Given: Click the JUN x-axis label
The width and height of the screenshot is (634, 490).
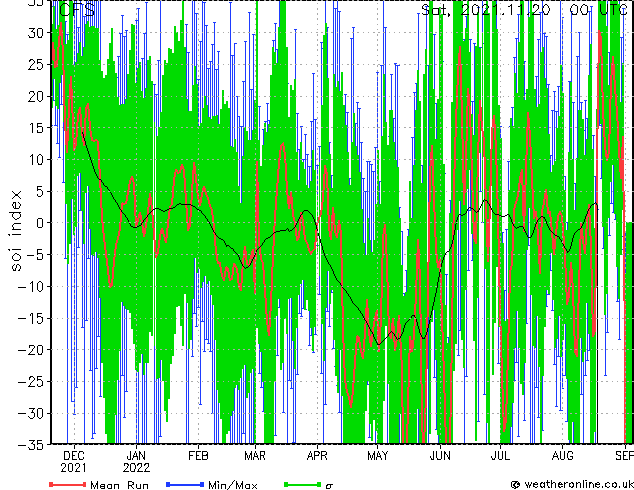Looking at the screenshot, I should pos(440,456).
